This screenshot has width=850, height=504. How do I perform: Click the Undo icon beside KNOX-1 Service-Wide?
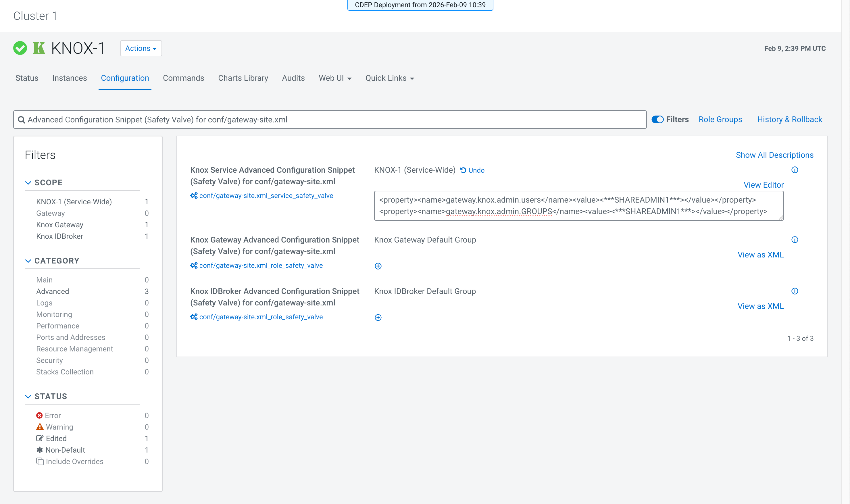click(x=463, y=170)
